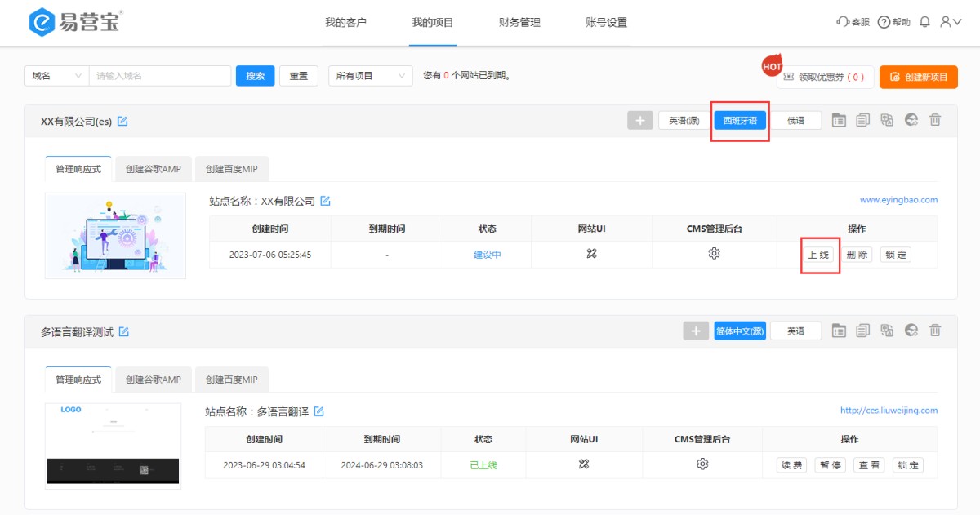The height and width of the screenshot is (515, 980).
Task: Add a language with the plus button for XX有限公司(es)
Action: [x=640, y=121]
